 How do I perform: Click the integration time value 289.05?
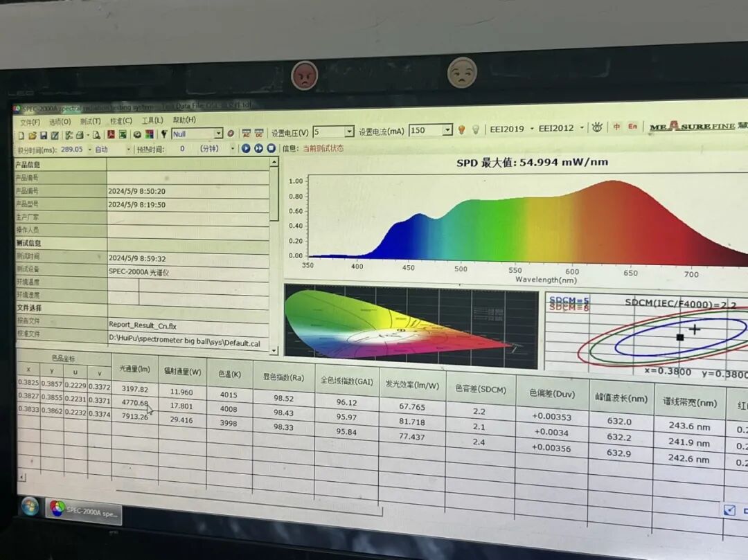pyautogui.click(x=72, y=150)
